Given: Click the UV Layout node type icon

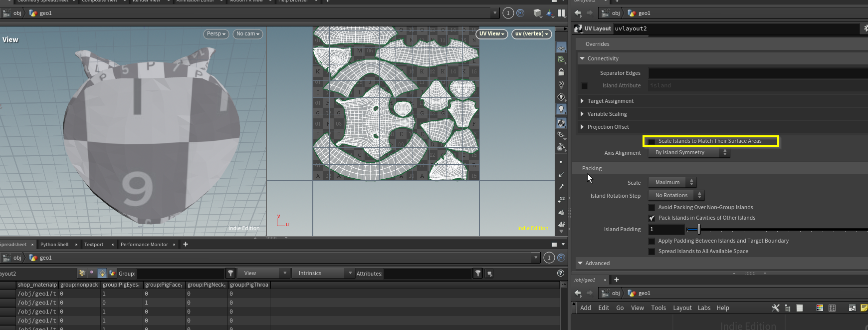Looking at the screenshot, I should pos(578,28).
